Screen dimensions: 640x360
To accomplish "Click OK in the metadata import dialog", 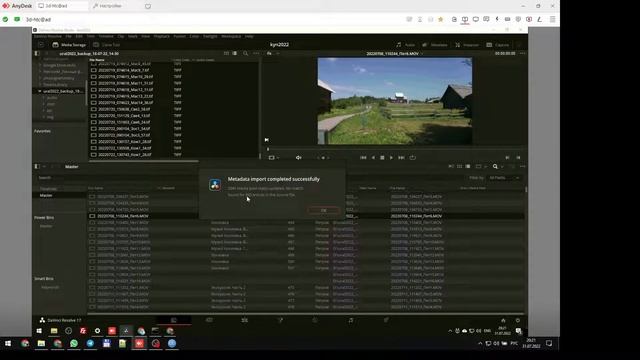I will click(323, 210).
